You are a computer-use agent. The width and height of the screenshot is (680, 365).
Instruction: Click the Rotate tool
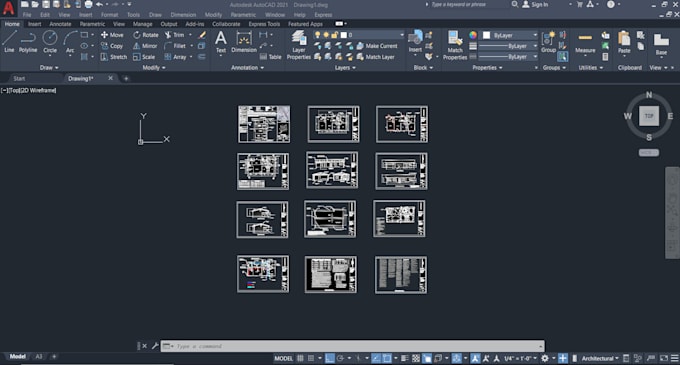click(x=146, y=35)
